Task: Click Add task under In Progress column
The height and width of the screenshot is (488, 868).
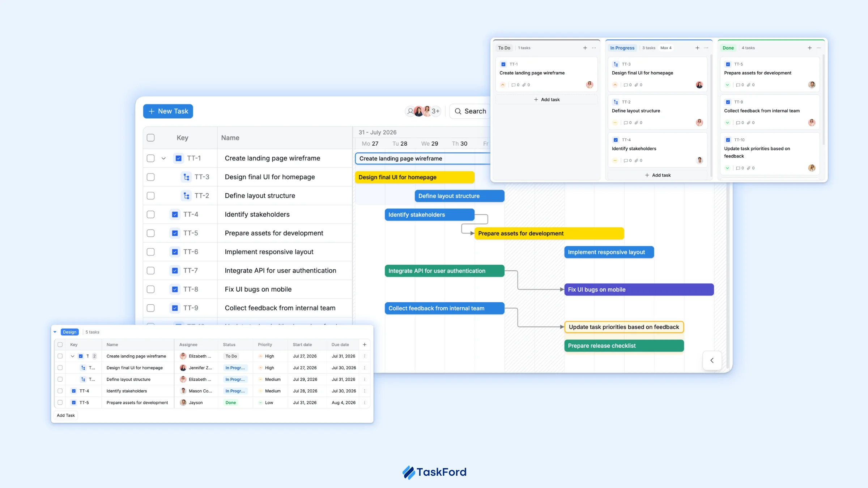Action: pos(658,175)
